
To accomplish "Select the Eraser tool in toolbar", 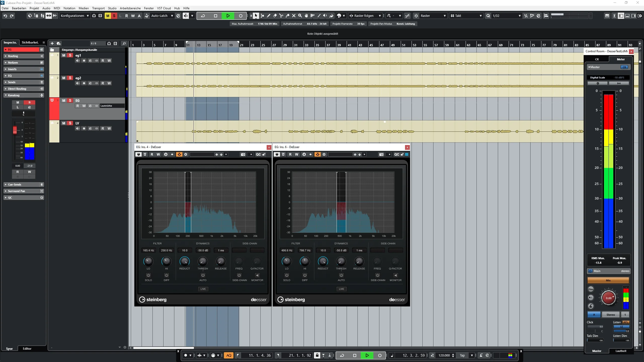I will 275,16.
